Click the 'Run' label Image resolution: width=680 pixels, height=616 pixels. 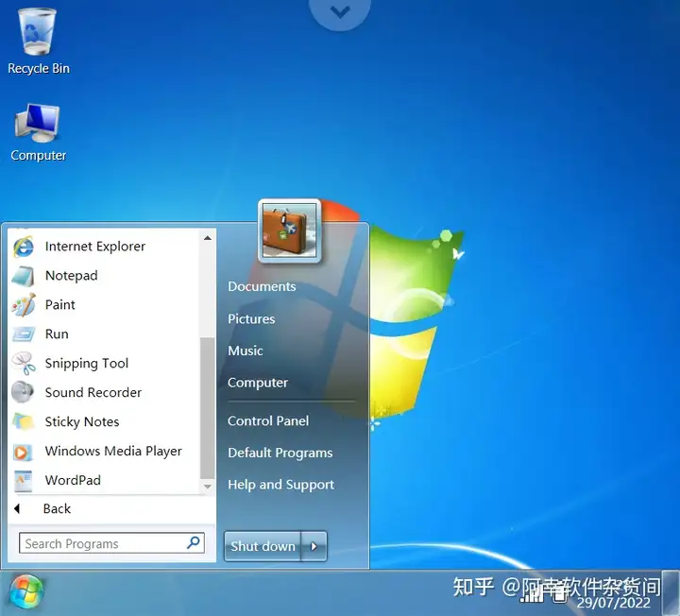pos(57,334)
